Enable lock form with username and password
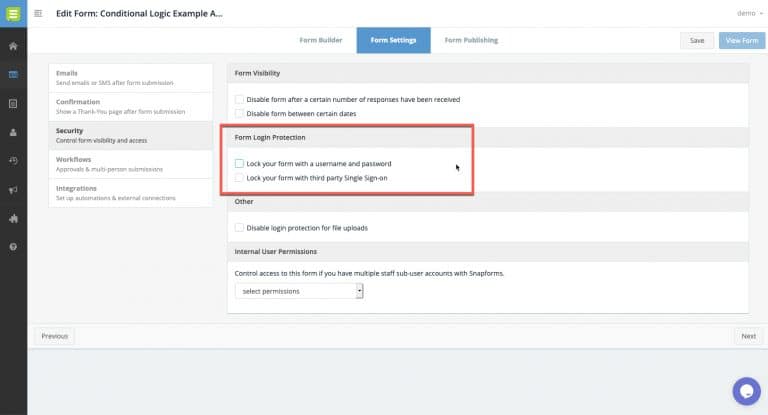Screen dimensions: 768x415 pyautogui.click(x=239, y=163)
